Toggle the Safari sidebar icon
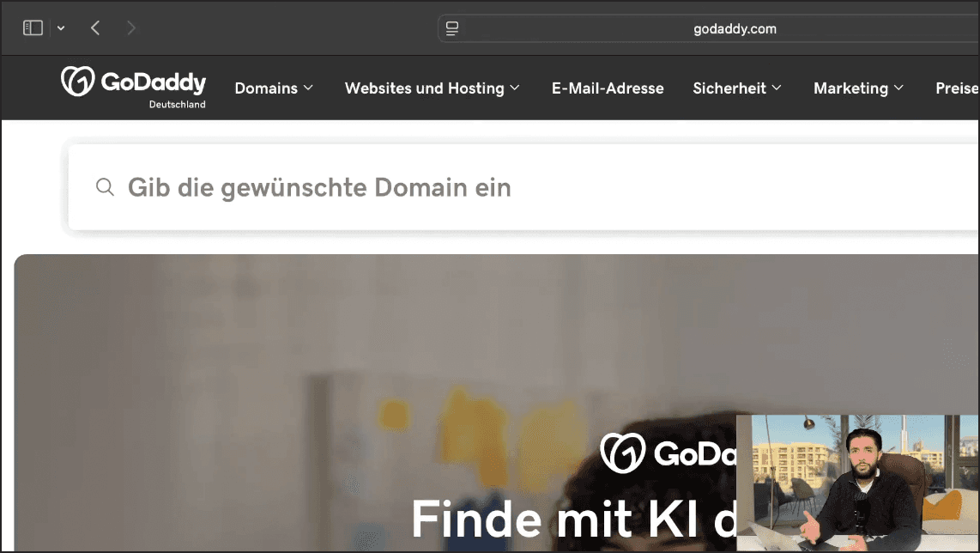 point(33,28)
